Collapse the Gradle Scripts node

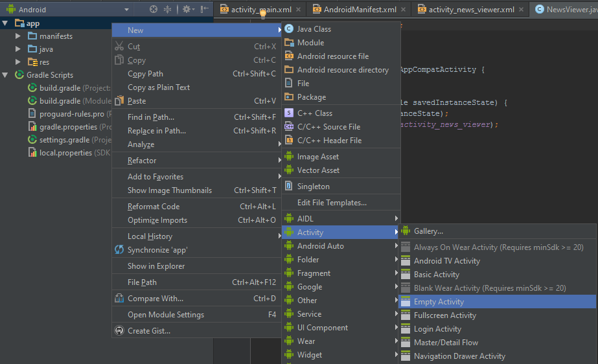pyautogui.click(x=6, y=75)
